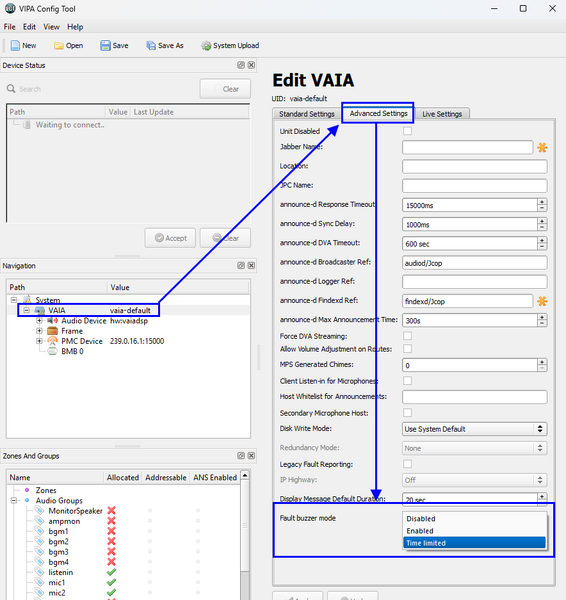Screen dimensions: 566x600
Task: Choose Disabled in Fault buzzer mode list
Action: pos(474,518)
